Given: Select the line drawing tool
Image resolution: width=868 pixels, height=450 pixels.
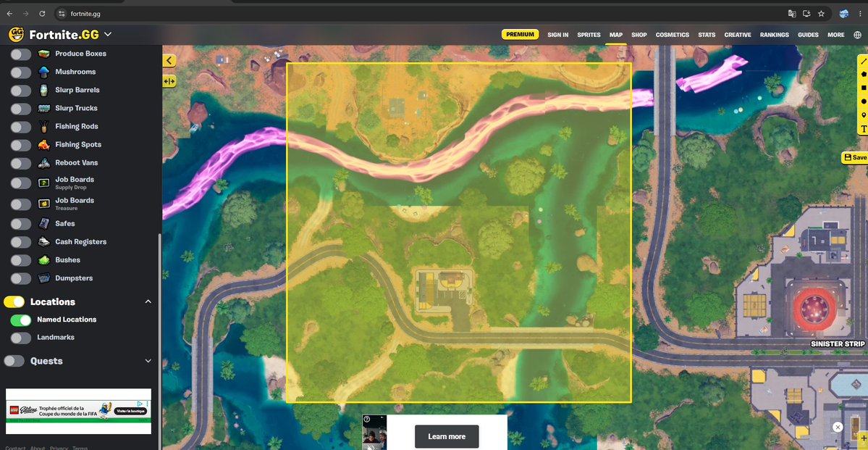Looking at the screenshot, I should [863, 61].
